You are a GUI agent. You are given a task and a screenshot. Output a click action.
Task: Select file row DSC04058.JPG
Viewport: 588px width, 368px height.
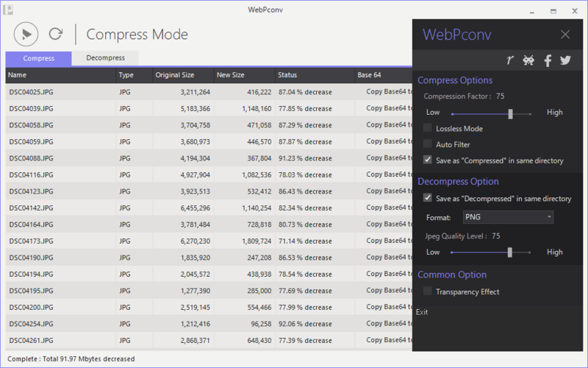coord(209,125)
